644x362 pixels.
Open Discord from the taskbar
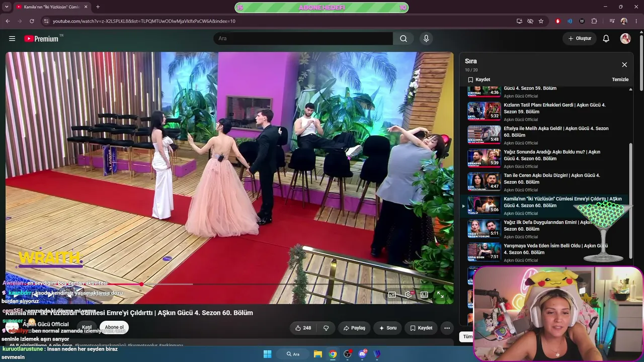point(362,354)
